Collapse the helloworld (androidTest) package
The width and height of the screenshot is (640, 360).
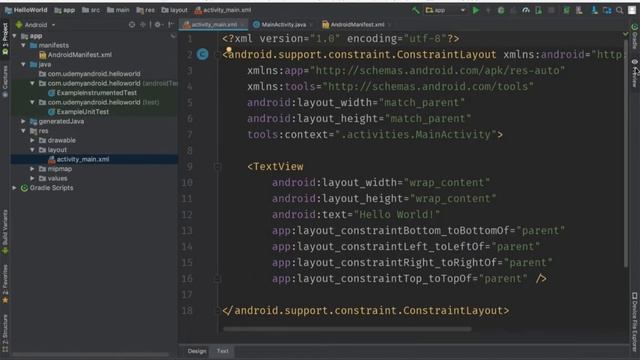coord(33,83)
